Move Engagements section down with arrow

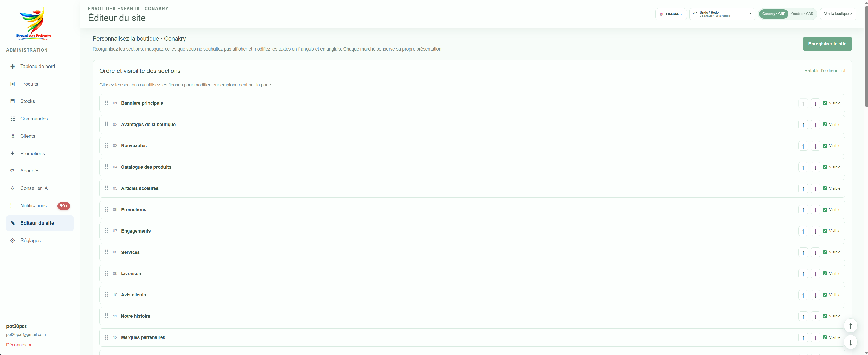[x=815, y=231]
